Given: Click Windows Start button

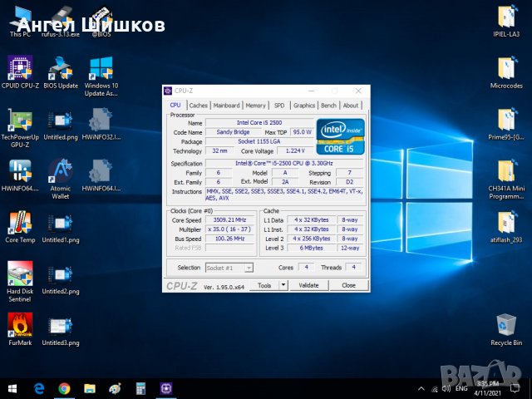Looking at the screenshot, I should (x=12, y=388).
